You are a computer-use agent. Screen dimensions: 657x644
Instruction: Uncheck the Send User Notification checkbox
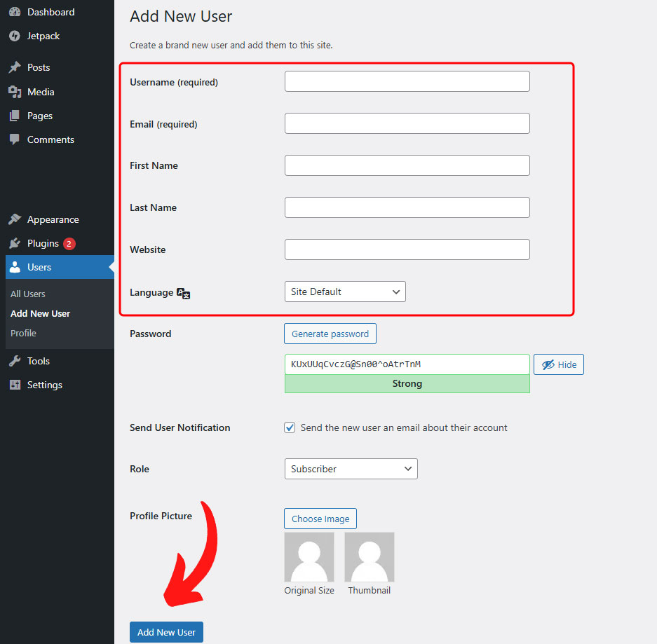[290, 427]
